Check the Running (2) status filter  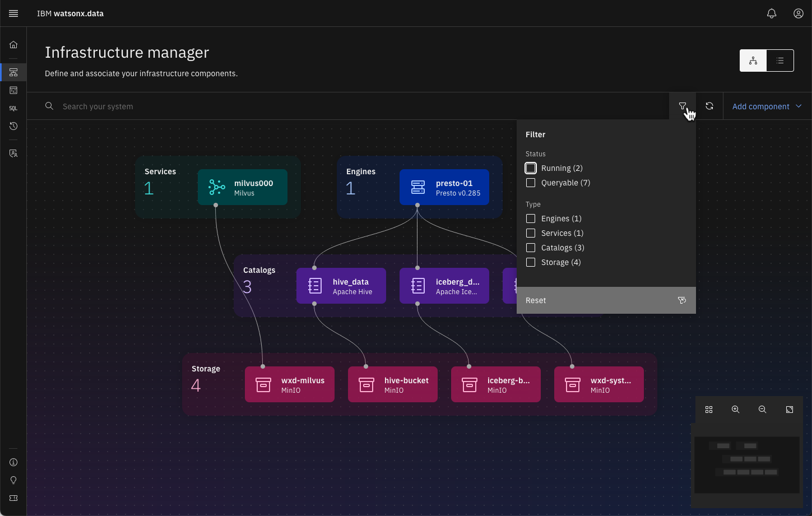pyautogui.click(x=531, y=168)
